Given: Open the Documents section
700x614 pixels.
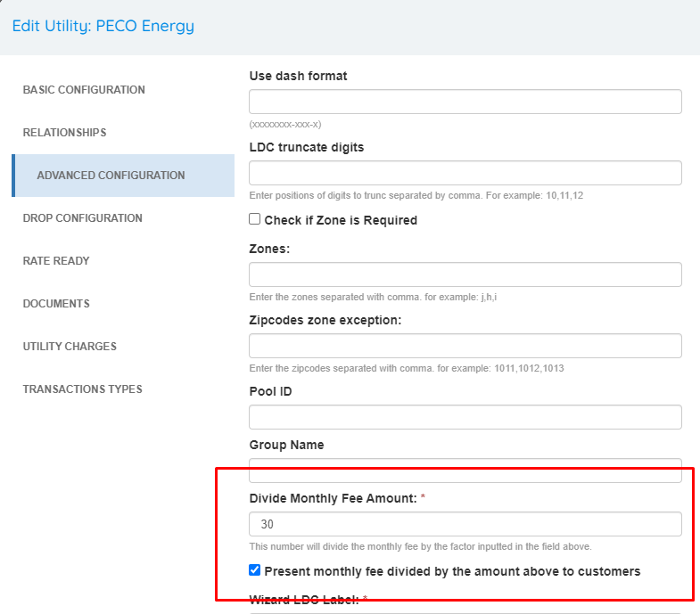Looking at the screenshot, I should [x=56, y=304].
